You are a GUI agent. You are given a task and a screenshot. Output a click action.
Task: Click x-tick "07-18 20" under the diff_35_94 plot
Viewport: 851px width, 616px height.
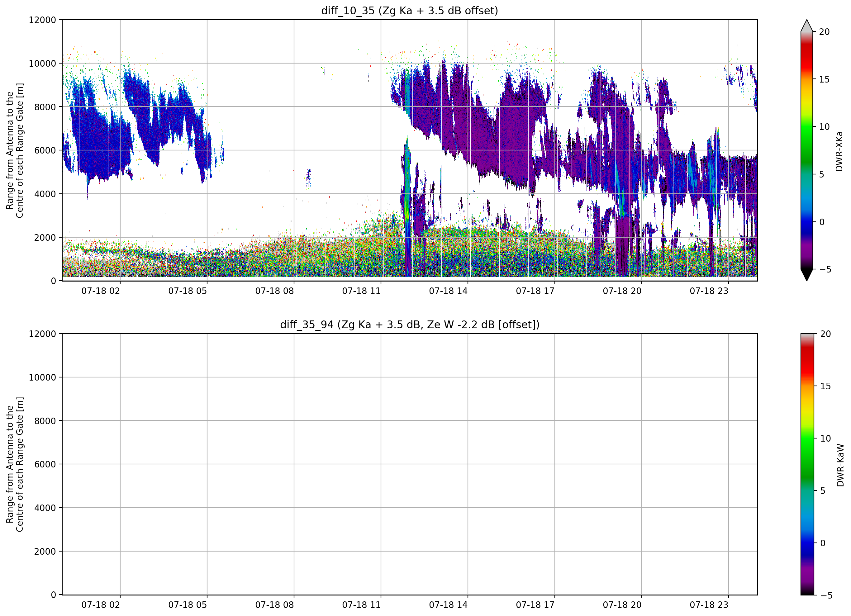point(622,605)
